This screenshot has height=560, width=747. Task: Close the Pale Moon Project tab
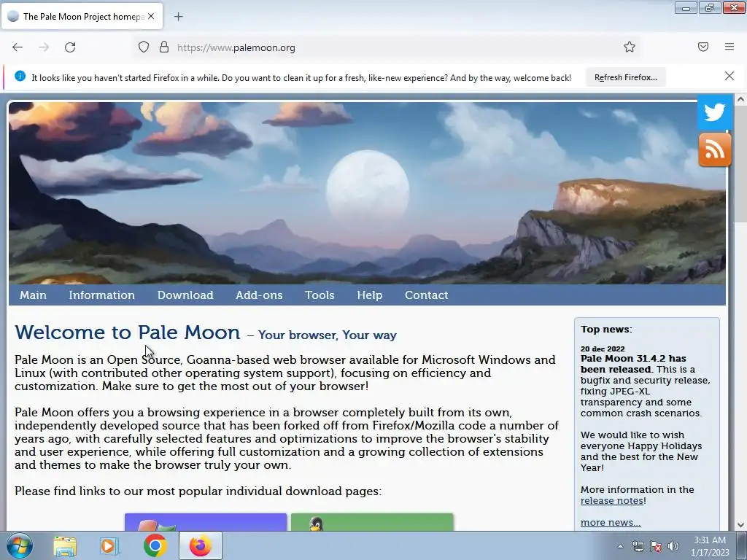click(151, 16)
